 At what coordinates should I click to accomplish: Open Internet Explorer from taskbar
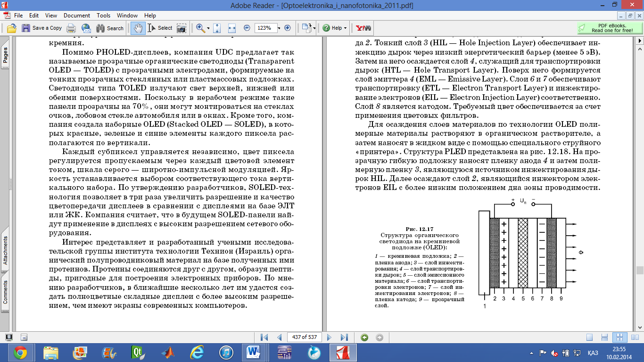coord(197,353)
